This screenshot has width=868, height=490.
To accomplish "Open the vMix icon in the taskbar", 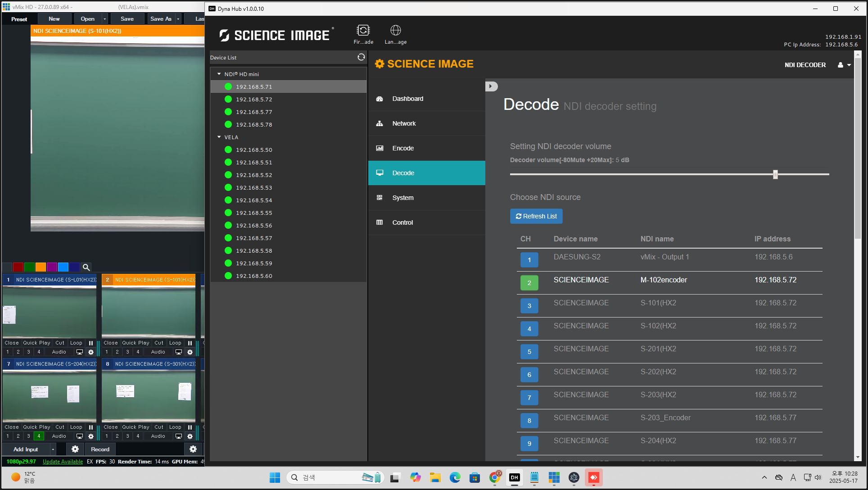I will (x=554, y=477).
